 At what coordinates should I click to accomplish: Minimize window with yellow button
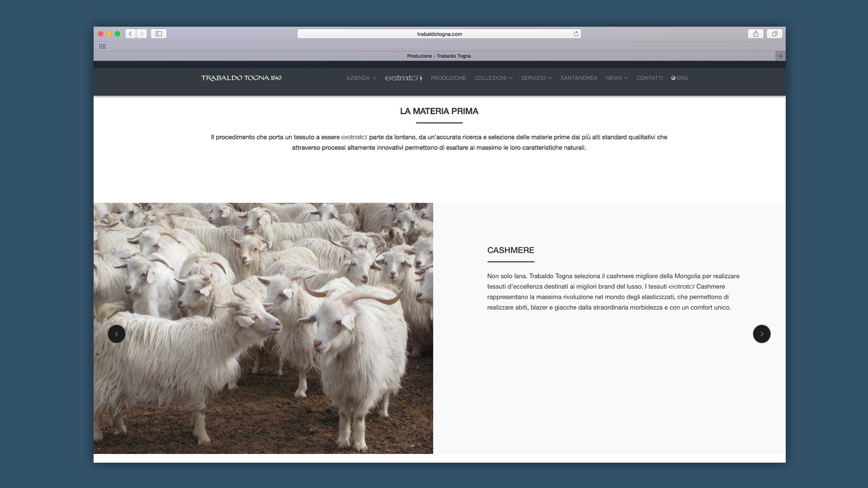pos(109,34)
